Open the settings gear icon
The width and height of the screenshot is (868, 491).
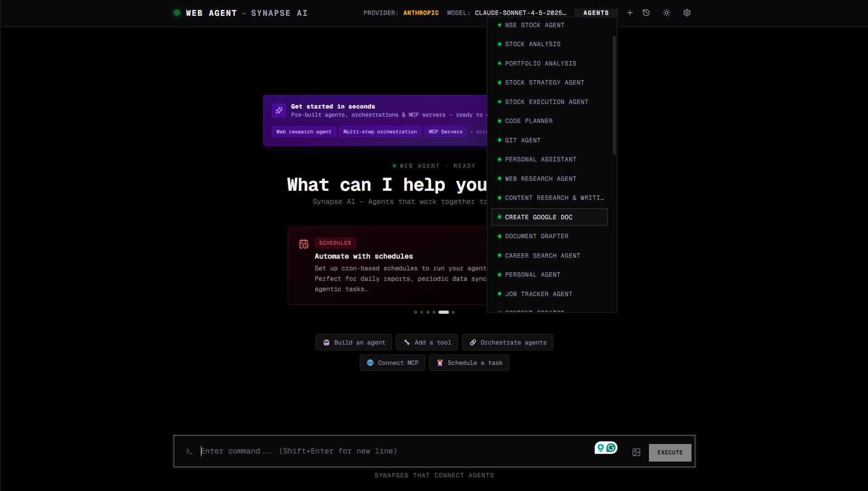[x=687, y=13]
